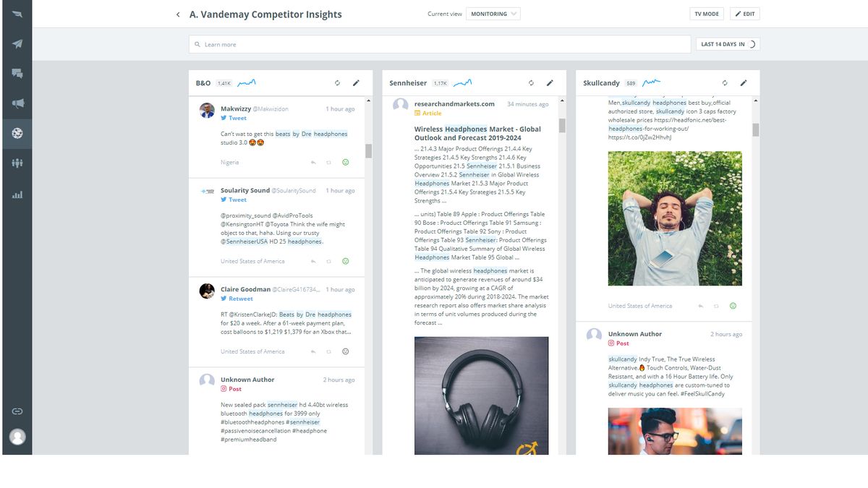Refresh the Skullcandy stream
Image resolution: width=868 pixels, height=488 pixels.
pos(725,83)
